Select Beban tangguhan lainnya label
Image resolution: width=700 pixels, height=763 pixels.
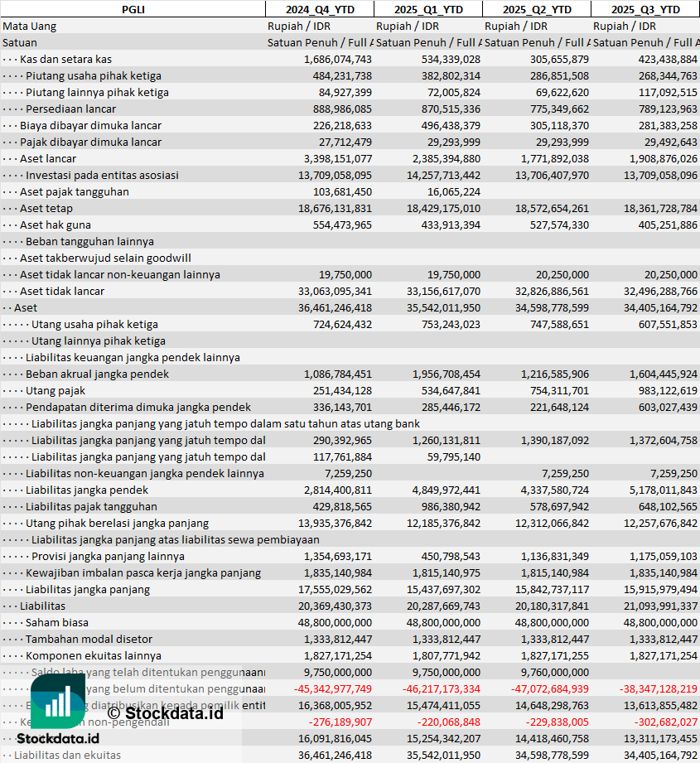pyautogui.click(x=89, y=241)
